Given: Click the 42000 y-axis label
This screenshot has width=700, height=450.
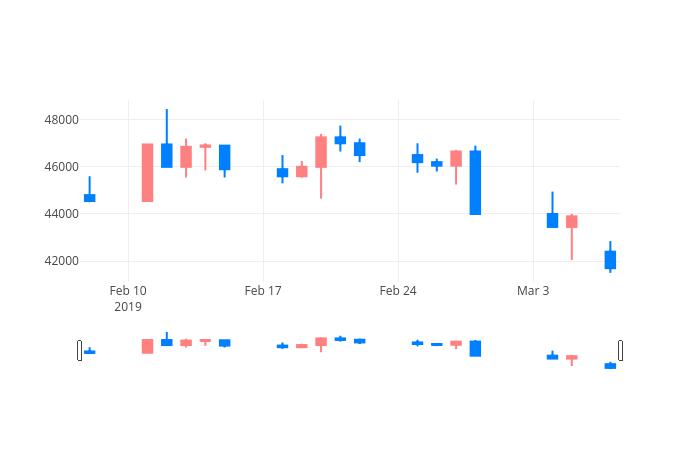Looking at the screenshot, I should point(62,261).
